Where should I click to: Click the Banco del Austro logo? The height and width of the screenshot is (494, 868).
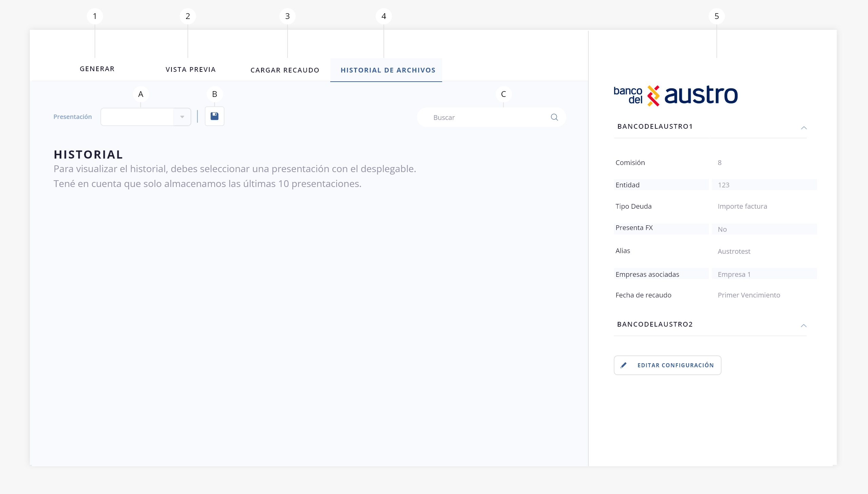tap(675, 95)
